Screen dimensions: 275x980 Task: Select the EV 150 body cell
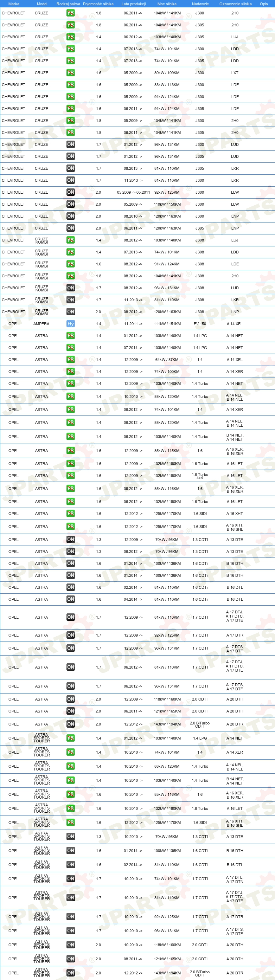click(200, 324)
